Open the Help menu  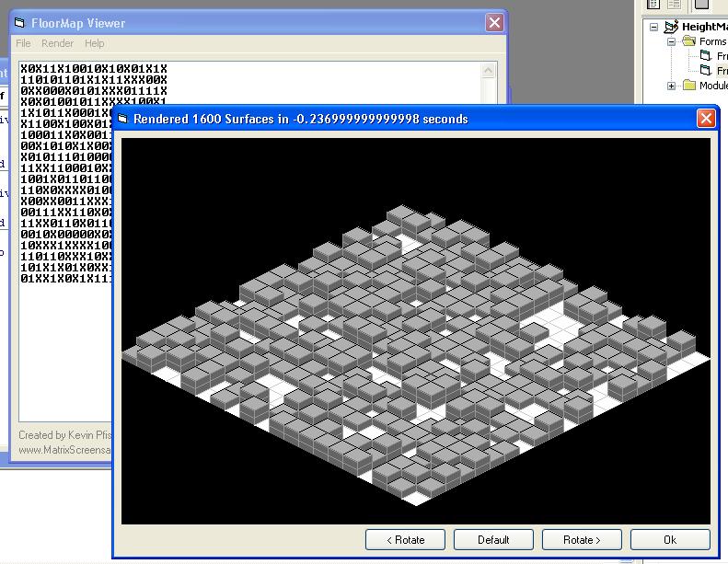pyautogui.click(x=94, y=43)
